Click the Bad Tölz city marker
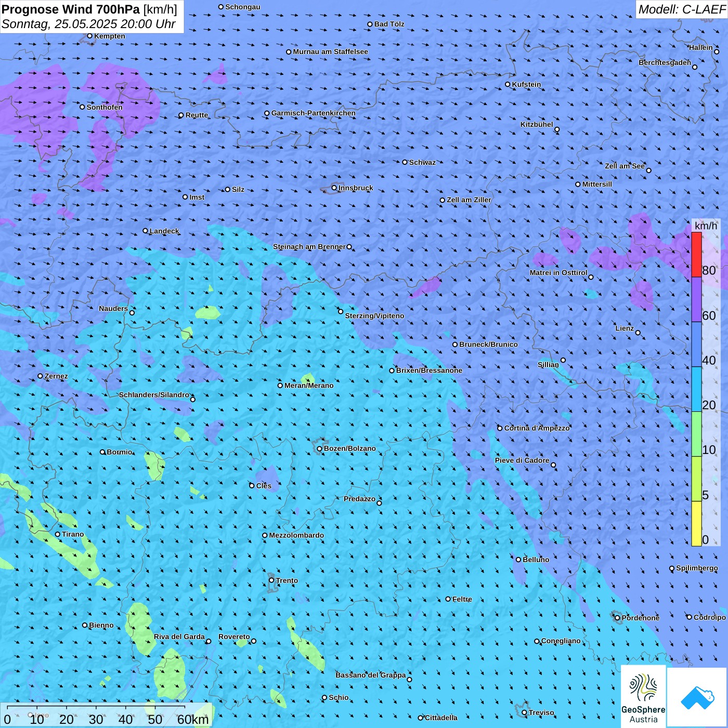The height and width of the screenshot is (728, 728). (x=370, y=24)
